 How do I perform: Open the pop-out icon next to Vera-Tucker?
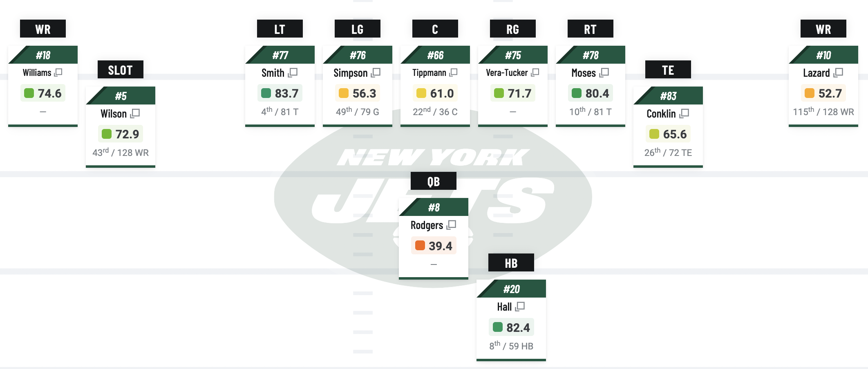coord(535,72)
